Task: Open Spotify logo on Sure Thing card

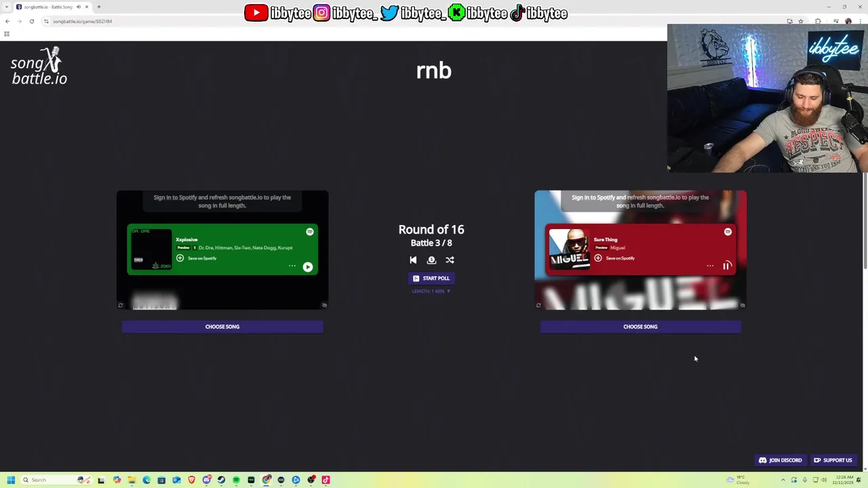Action: coord(728,232)
